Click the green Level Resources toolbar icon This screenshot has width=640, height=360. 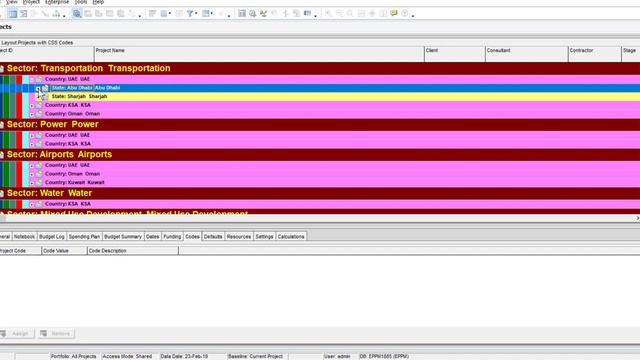pyautogui.click(x=263, y=13)
